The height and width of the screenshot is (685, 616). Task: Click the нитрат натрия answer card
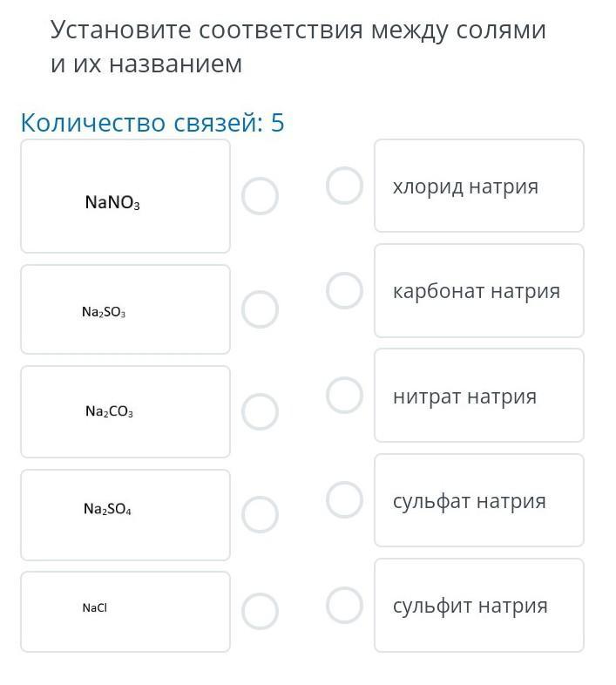point(479,395)
